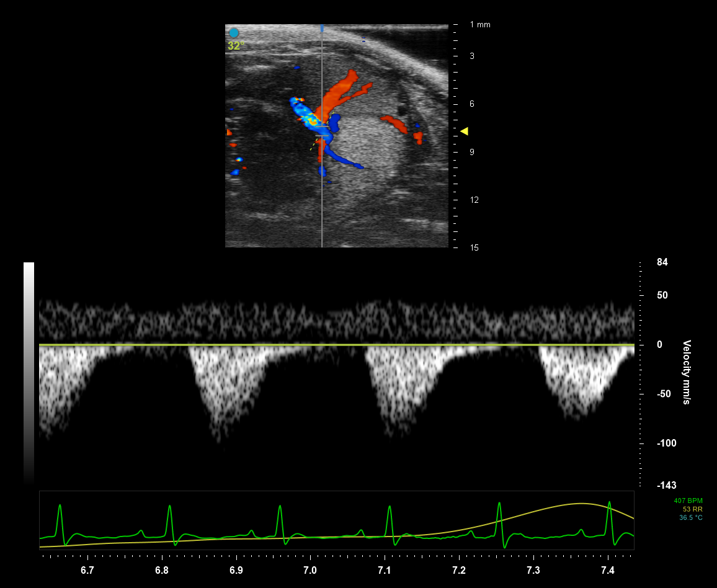The height and width of the screenshot is (588, 717).
Task: Click the blue circle orientation marker
Action: coord(234,33)
